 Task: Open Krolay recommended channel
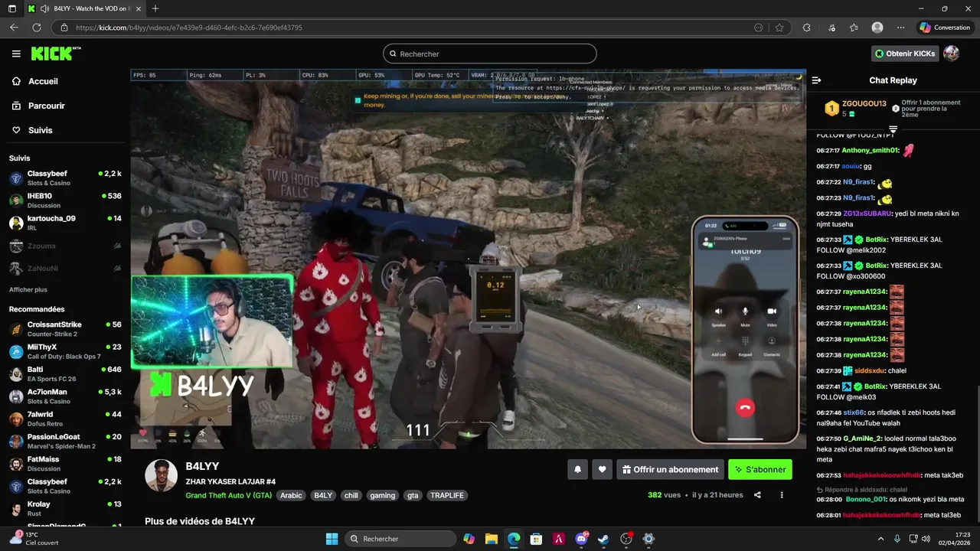coord(65,509)
